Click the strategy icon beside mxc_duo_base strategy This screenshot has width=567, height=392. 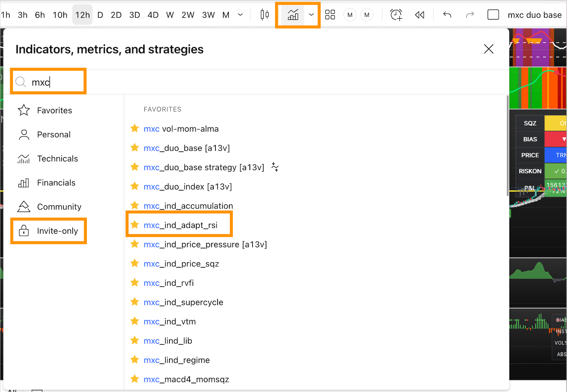click(275, 167)
